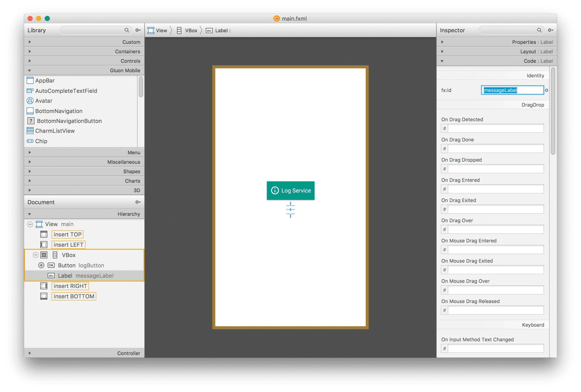Viewport: 581px width, 392px height.
Task: Expand the Charts library section
Action: (x=29, y=181)
